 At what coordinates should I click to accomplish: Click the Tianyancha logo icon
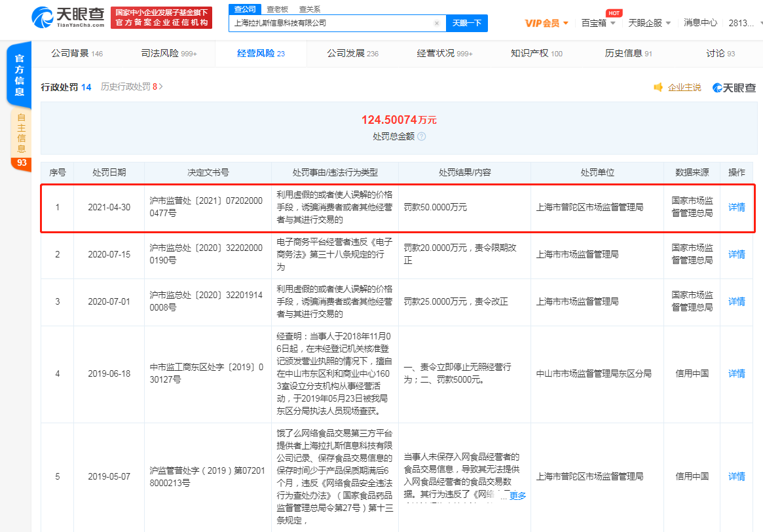[x=43, y=18]
